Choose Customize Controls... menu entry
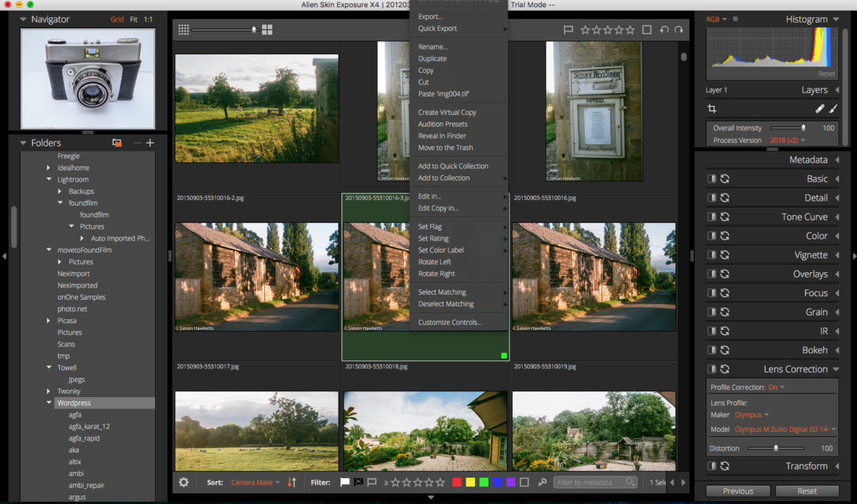Screen dimensions: 857x504 tap(458, 323)
